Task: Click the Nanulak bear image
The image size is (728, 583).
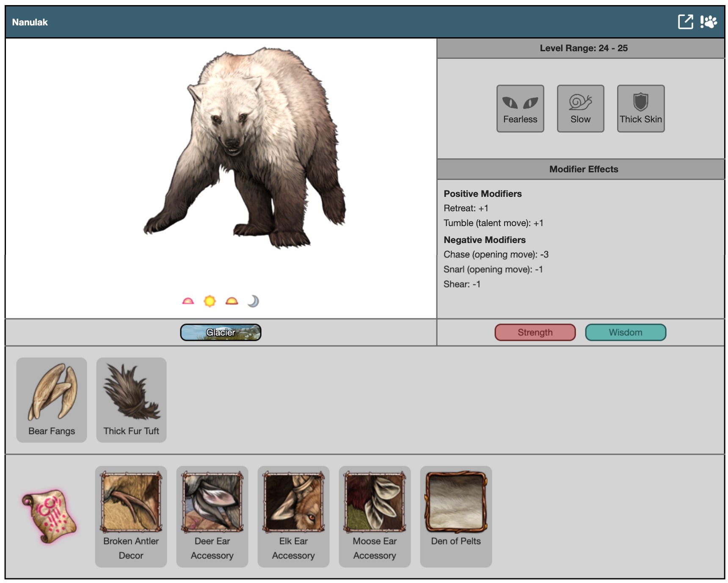Action: coord(245,148)
